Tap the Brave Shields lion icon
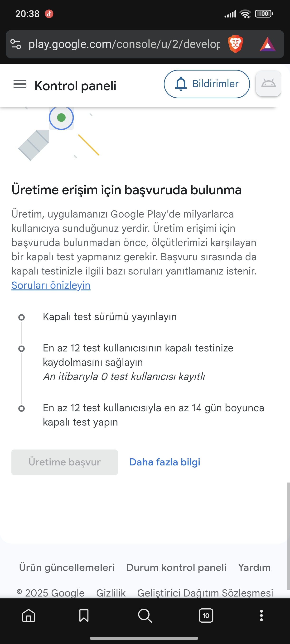 click(236, 44)
